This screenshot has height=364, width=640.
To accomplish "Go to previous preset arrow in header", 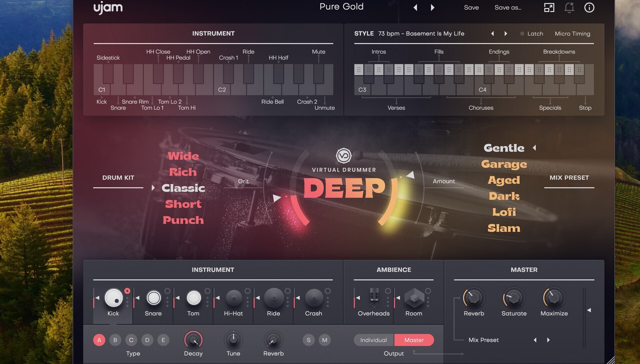I will (x=415, y=7).
